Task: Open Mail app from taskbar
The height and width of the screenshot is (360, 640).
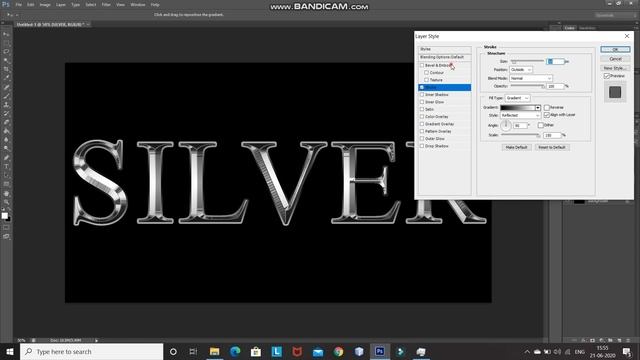Action: click(318, 351)
